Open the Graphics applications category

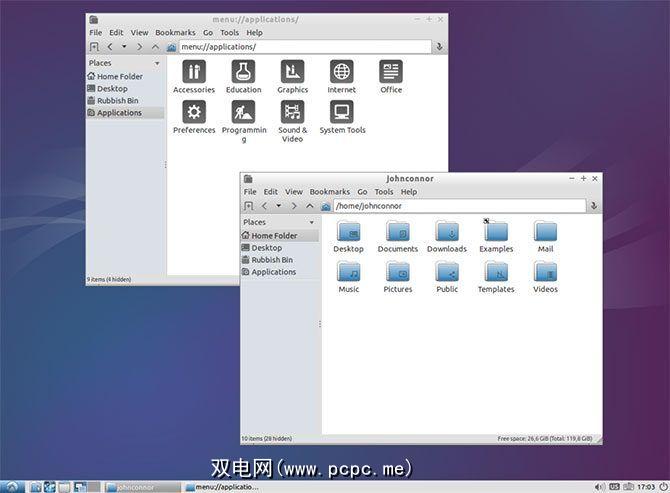click(292, 72)
